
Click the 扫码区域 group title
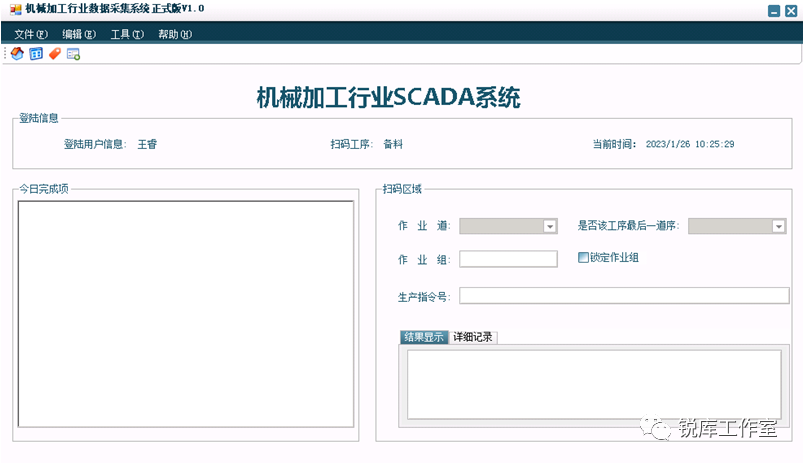pyautogui.click(x=402, y=189)
